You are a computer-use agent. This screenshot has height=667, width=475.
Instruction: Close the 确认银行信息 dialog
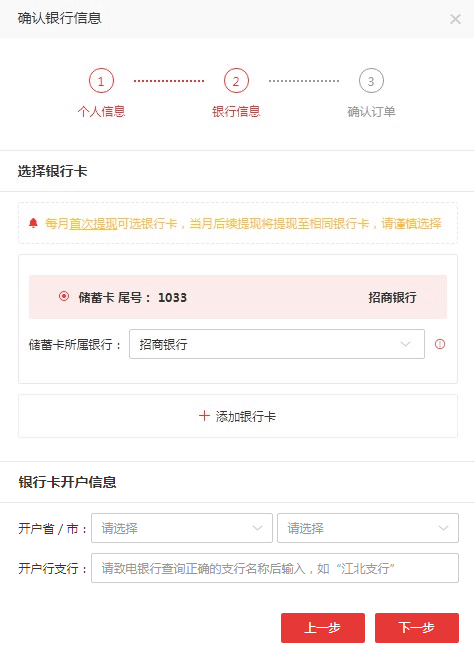(455, 19)
